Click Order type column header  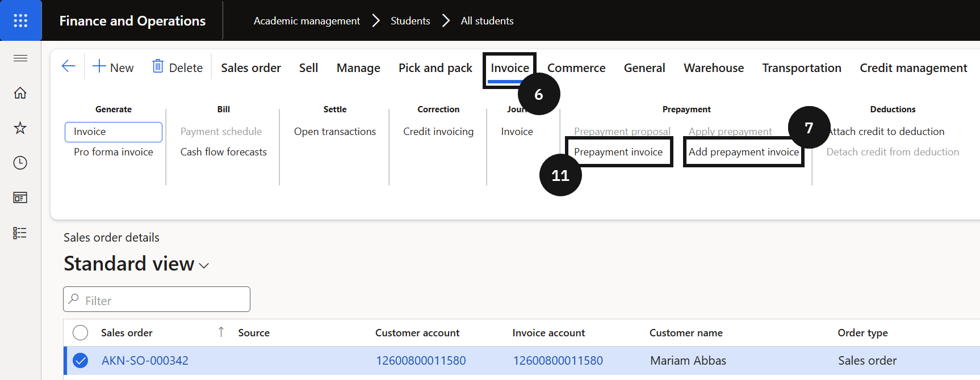(862, 333)
